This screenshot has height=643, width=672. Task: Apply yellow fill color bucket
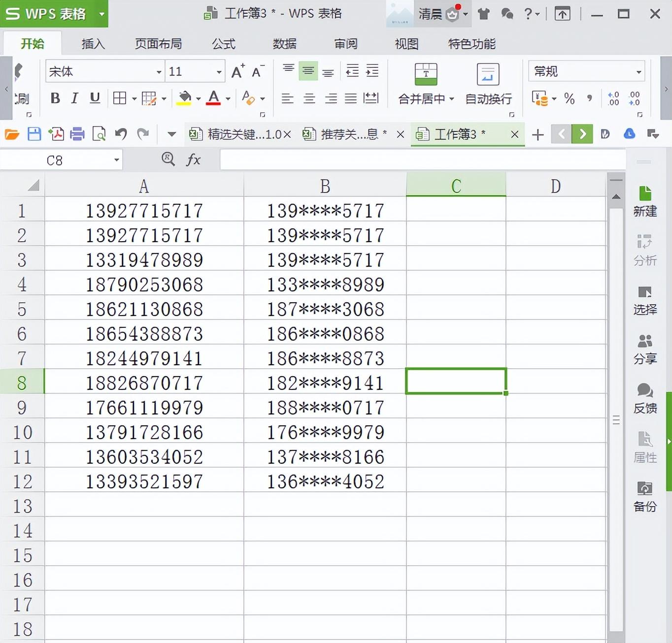tap(184, 98)
